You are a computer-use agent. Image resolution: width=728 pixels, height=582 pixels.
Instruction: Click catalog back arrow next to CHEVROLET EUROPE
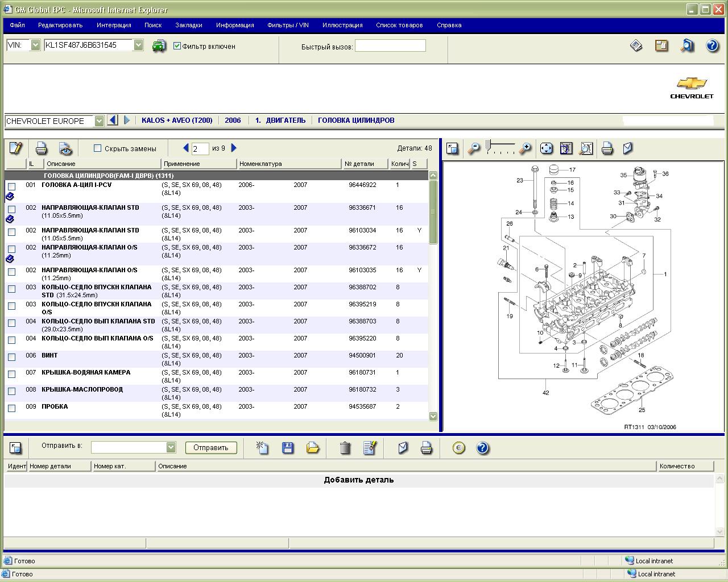pyautogui.click(x=112, y=120)
